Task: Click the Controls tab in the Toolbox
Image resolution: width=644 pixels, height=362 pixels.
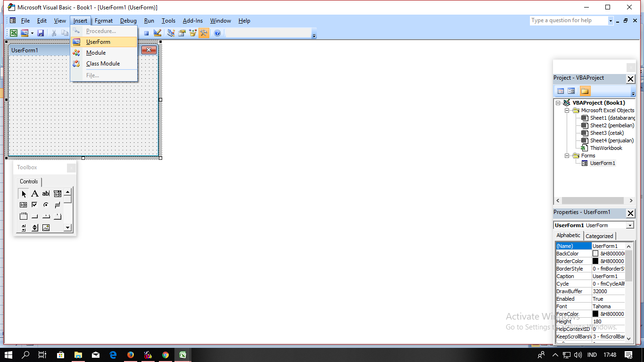Action: click(x=29, y=181)
